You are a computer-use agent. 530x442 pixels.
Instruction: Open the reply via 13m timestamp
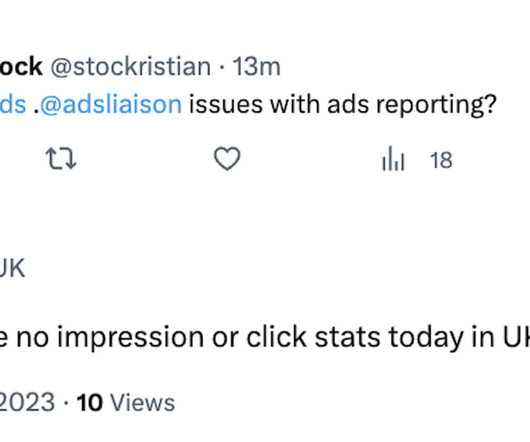point(256,67)
